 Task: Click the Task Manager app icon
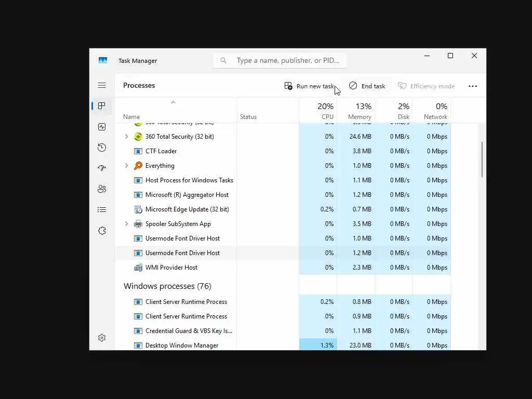pyautogui.click(x=103, y=60)
